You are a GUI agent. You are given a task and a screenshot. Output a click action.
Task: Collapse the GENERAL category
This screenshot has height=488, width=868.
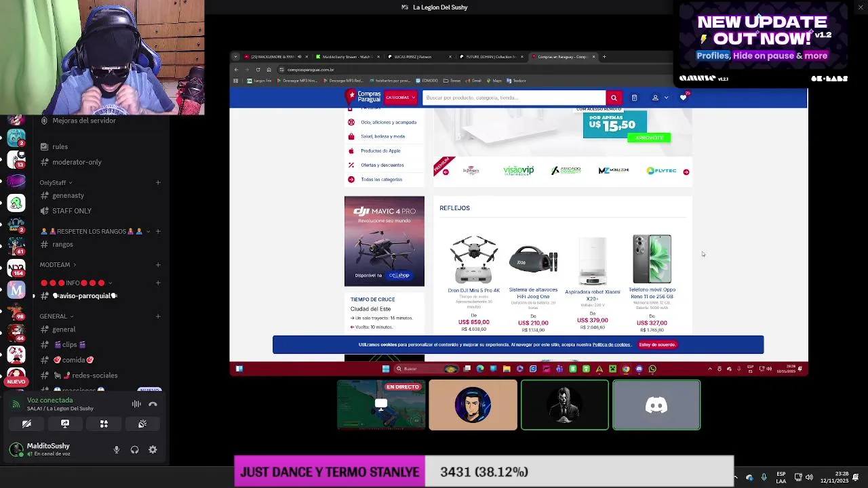pyautogui.click(x=56, y=317)
